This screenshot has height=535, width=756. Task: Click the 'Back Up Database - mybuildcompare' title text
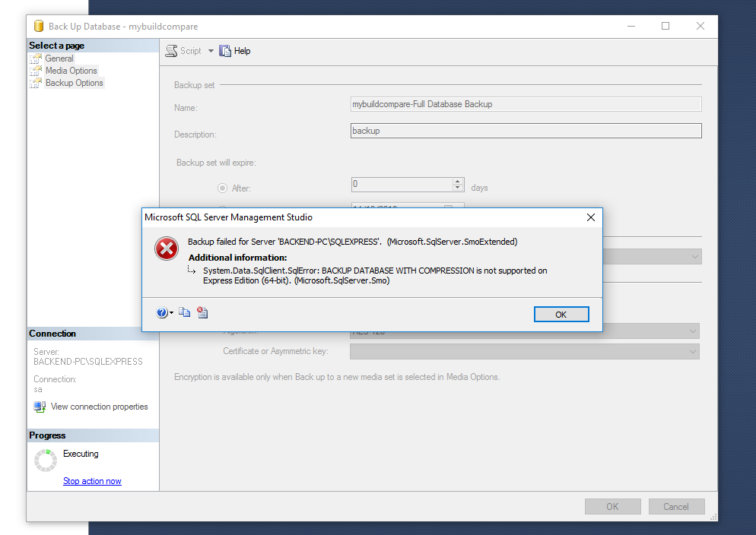click(123, 27)
